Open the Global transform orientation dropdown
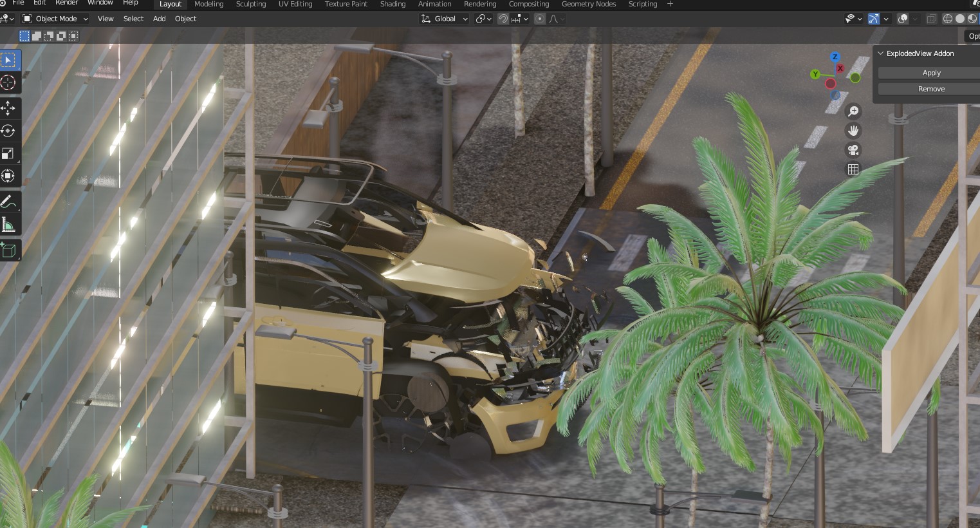 click(x=444, y=18)
